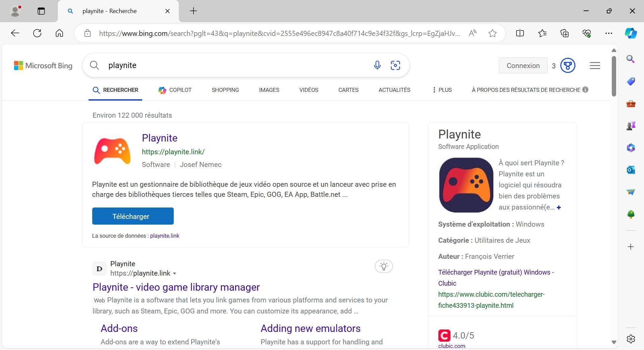Click the Josef Nemec author text
The height and width of the screenshot is (350, 644).
pyautogui.click(x=201, y=165)
